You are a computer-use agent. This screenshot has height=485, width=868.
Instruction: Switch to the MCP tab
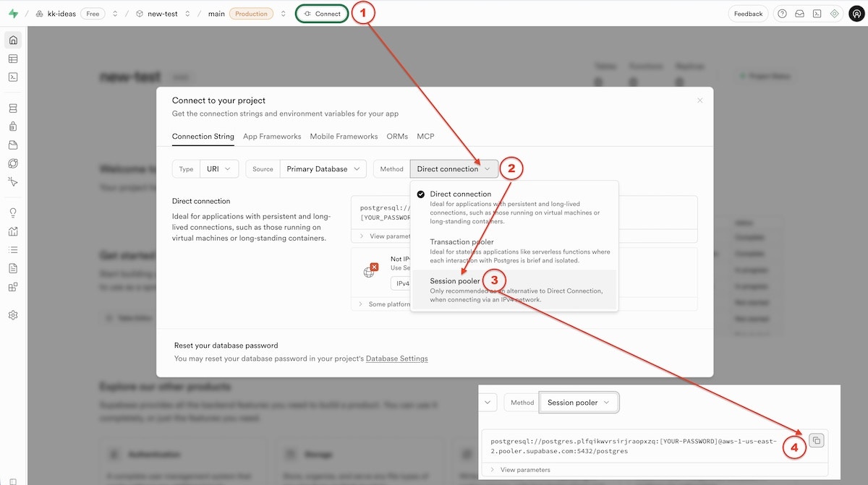coord(425,137)
